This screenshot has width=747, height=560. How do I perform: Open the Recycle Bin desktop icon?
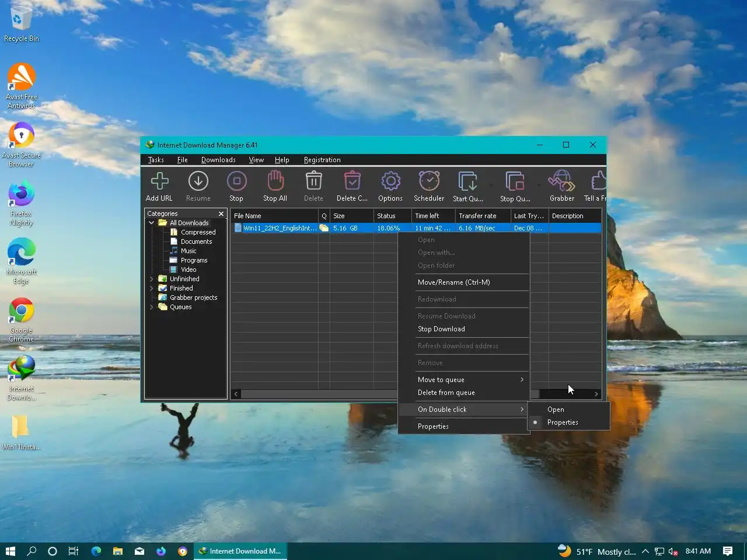point(22,24)
